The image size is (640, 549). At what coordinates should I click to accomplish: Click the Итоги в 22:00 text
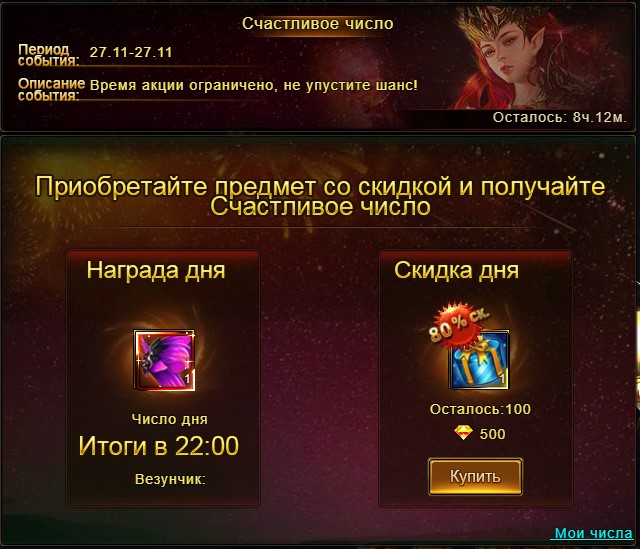click(159, 446)
